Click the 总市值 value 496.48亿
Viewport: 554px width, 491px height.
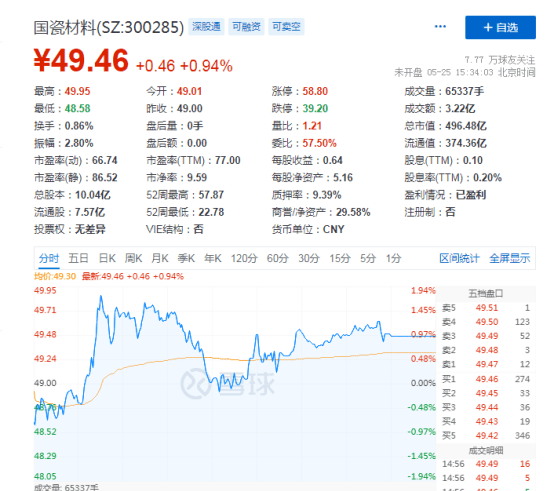(x=466, y=126)
